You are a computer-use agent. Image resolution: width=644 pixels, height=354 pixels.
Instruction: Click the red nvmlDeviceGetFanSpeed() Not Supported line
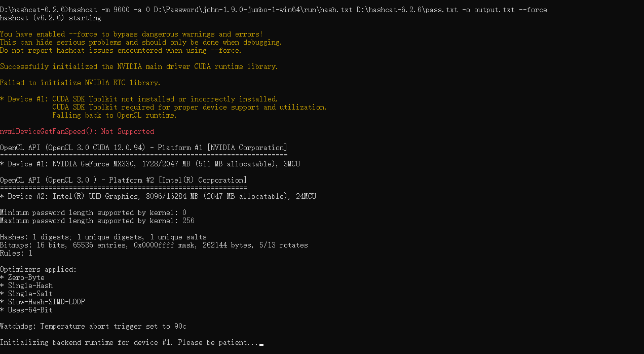tap(77, 131)
